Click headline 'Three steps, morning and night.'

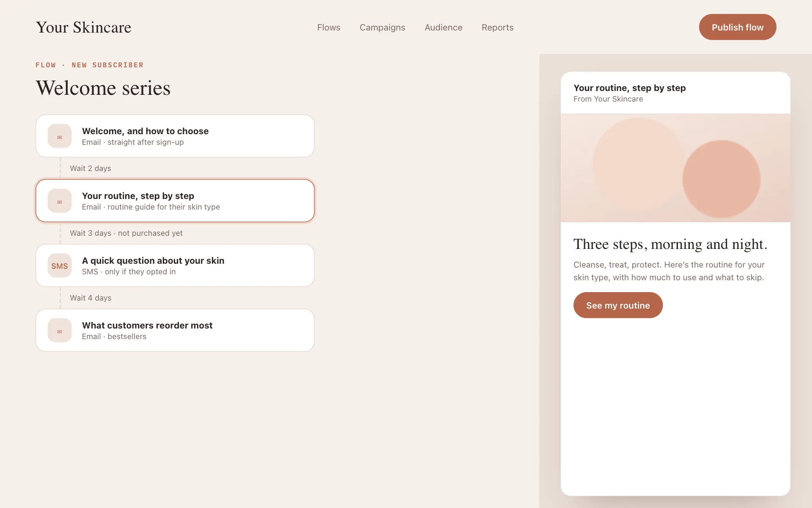click(x=670, y=244)
